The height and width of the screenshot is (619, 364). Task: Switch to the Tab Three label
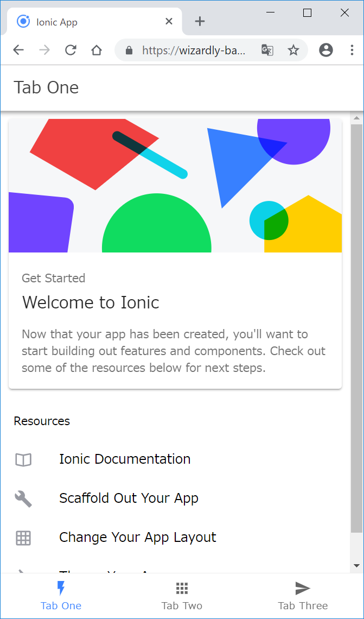click(x=303, y=605)
